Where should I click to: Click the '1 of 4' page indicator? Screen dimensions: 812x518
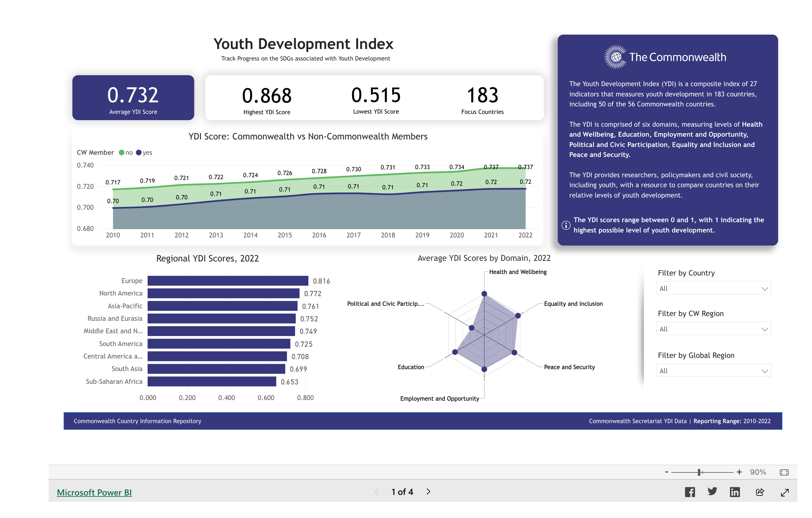click(x=402, y=492)
